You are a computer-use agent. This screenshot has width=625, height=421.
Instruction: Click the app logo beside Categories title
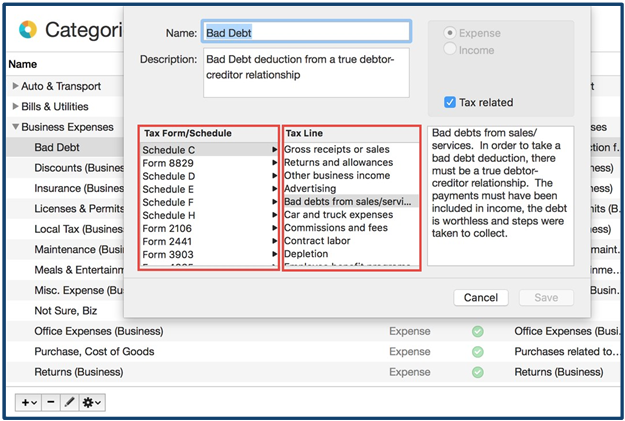click(27, 30)
